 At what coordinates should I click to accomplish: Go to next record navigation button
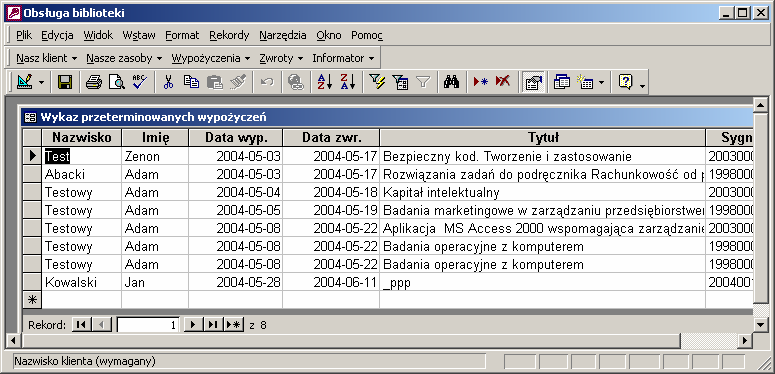193,325
